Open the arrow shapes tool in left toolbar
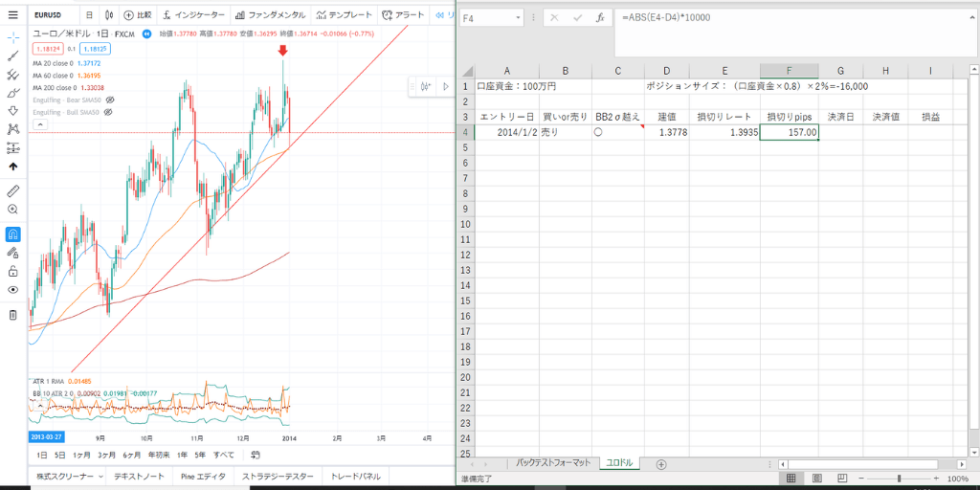 click(x=13, y=111)
